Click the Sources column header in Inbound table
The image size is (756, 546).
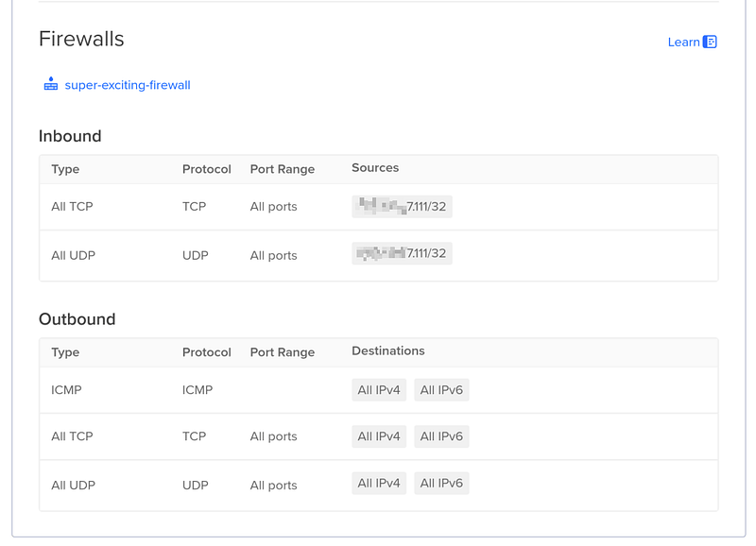click(375, 168)
